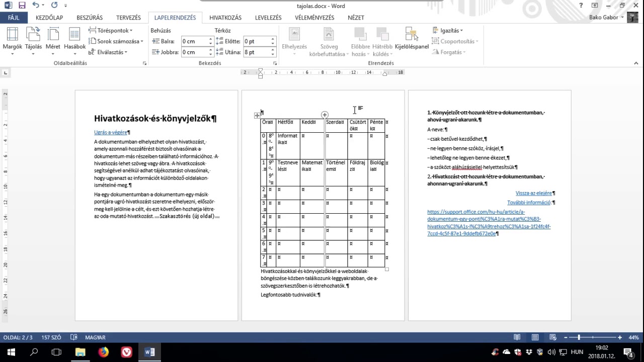644x362 pixels.
Task: Open Oldalbeállítás page setup dialog launcher
Action: (144, 63)
